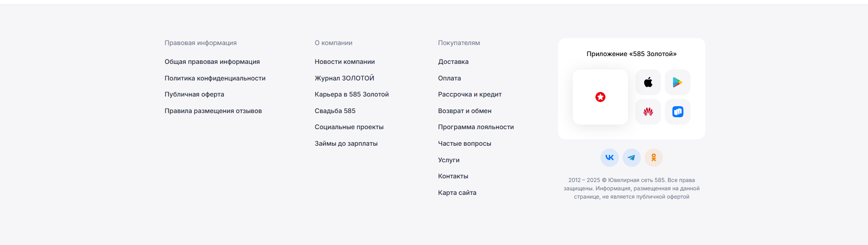This screenshot has height=245, width=868.
Task: Open Карта сайта link
Action: (457, 193)
